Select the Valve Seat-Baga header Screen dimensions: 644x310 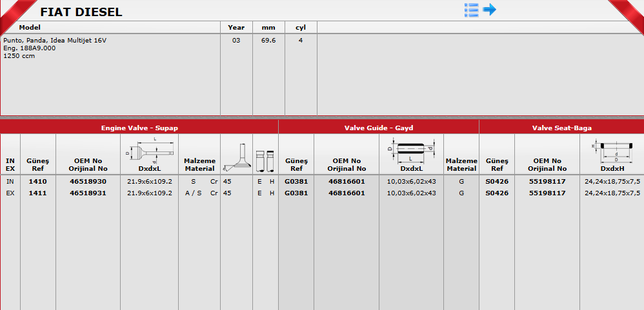(x=561, y=128)
